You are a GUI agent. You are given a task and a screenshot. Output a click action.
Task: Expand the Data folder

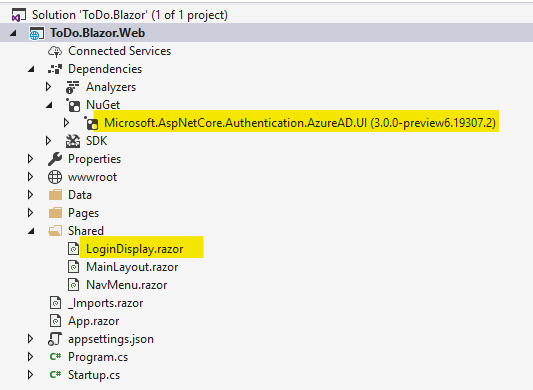31,195
